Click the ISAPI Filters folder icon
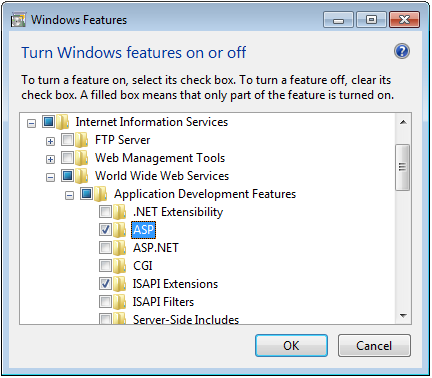The image size is (432, 378). pos(120,302)
